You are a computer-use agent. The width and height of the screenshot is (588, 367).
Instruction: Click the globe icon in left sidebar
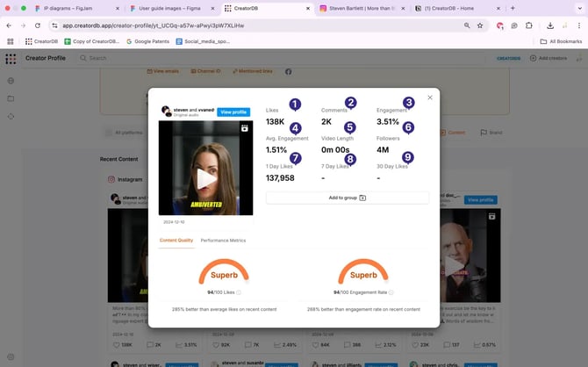[x=11, y=81]
